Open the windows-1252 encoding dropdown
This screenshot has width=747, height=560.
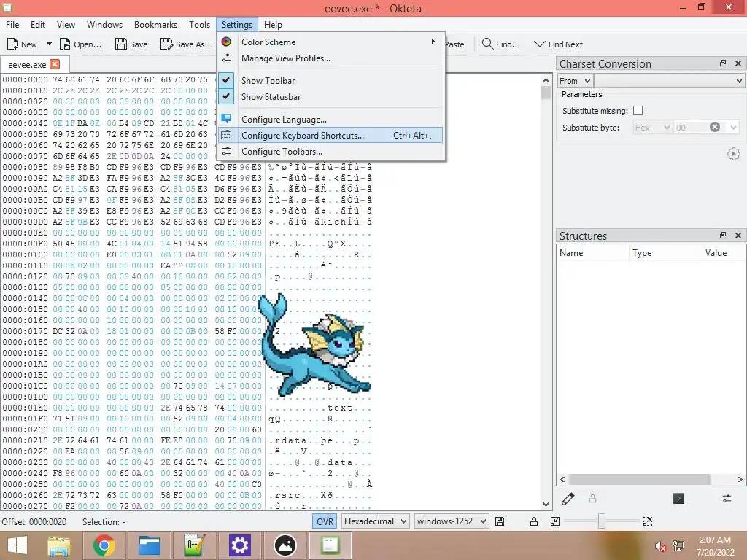[452, 521]
